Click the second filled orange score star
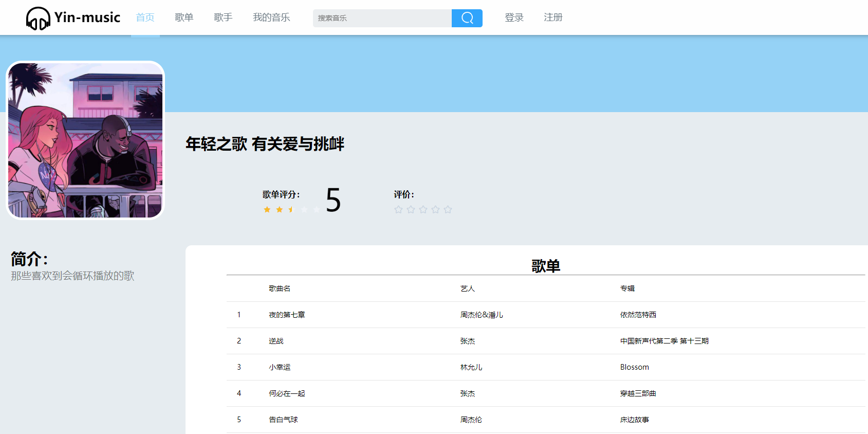This screenshot has height=434, width=868. coord(279,209)
